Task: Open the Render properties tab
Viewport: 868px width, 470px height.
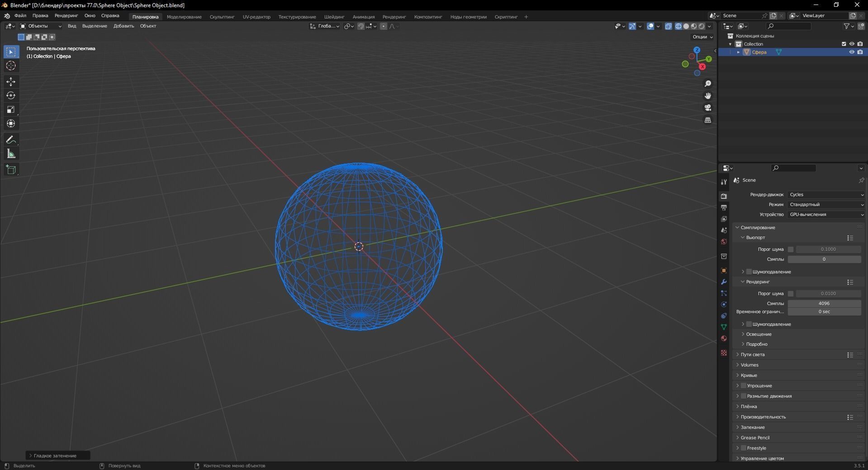Action: click(724, 196)
